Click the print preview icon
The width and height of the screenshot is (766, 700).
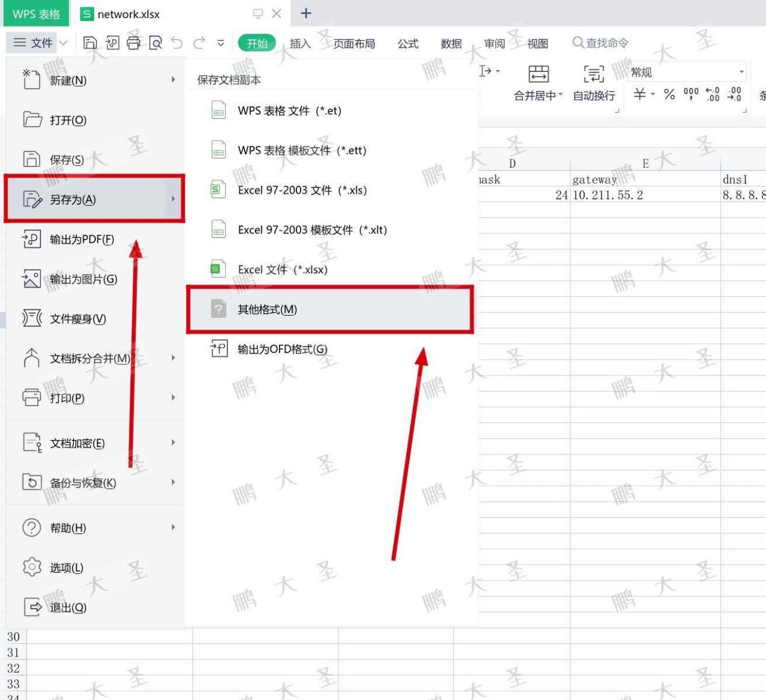pos(156,43)
